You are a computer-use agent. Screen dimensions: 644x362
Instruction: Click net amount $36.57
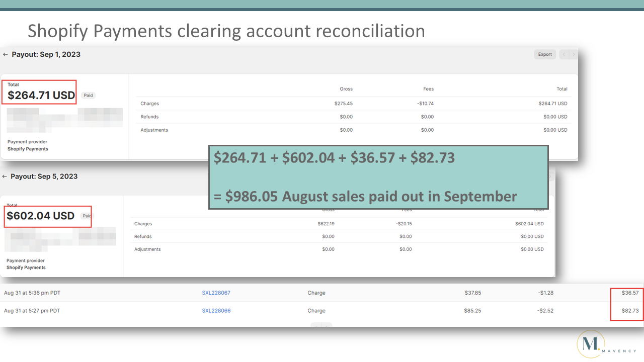[630, 293]
